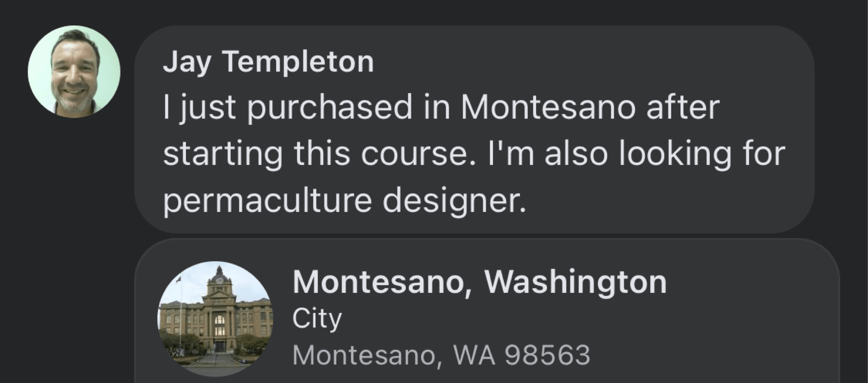Click the City category label
This screenshot has height=383, width=868.
[x=317, y=319]
